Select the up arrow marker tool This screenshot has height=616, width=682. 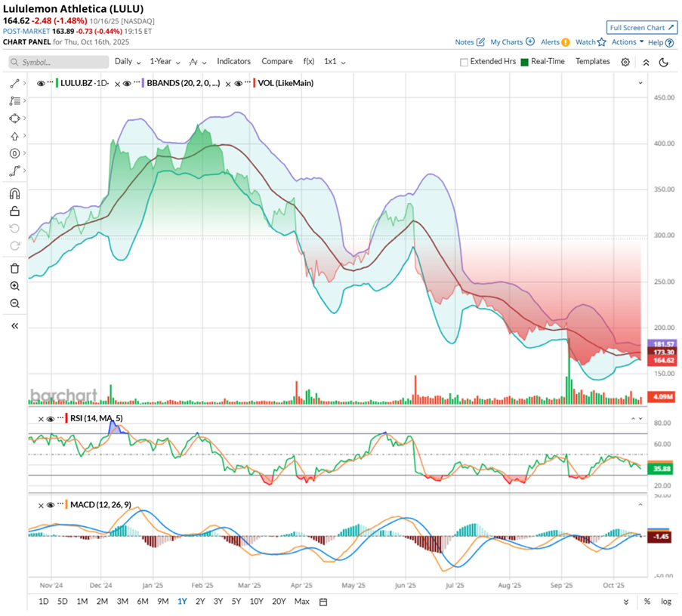click(x=14, y=136)
